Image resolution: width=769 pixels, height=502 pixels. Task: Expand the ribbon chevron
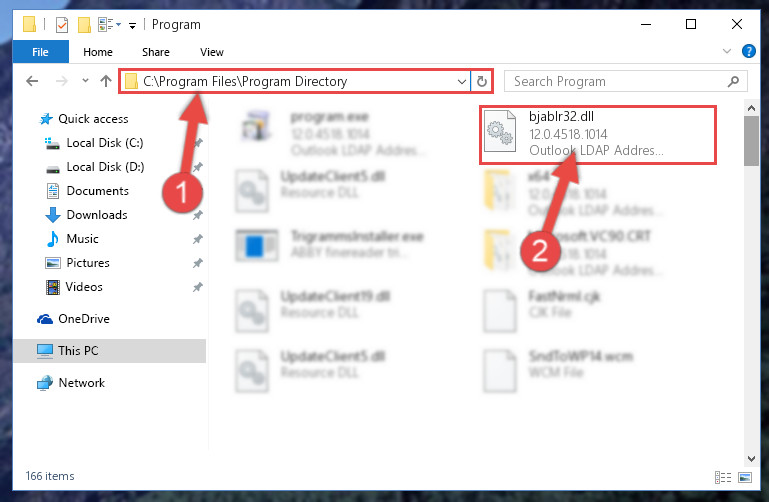(x=727, y=51)
